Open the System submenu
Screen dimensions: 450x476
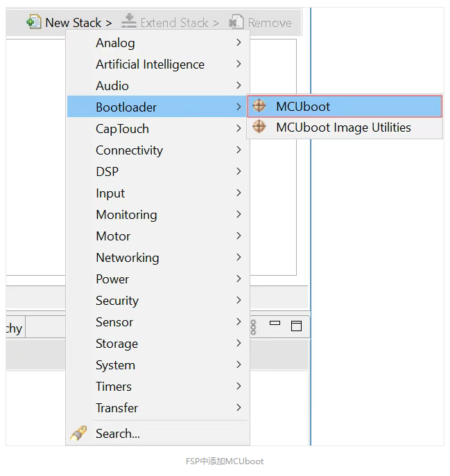coord(158,365)
